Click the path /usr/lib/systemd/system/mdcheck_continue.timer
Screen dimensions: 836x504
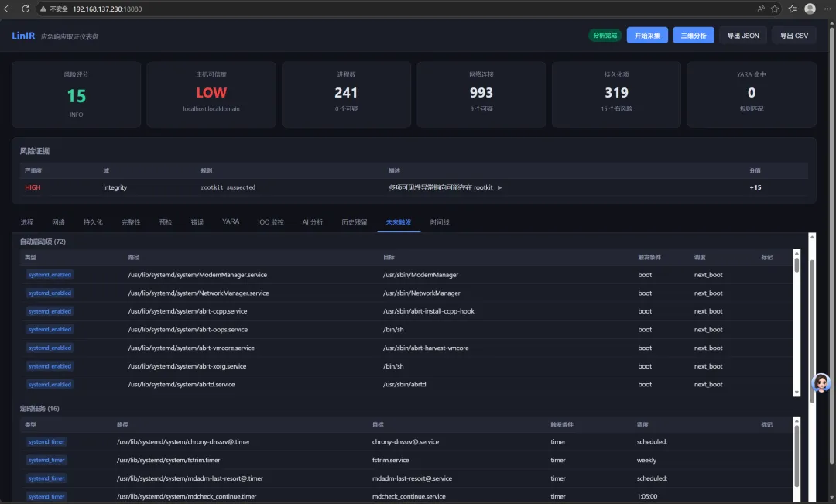tap(187, 496)
